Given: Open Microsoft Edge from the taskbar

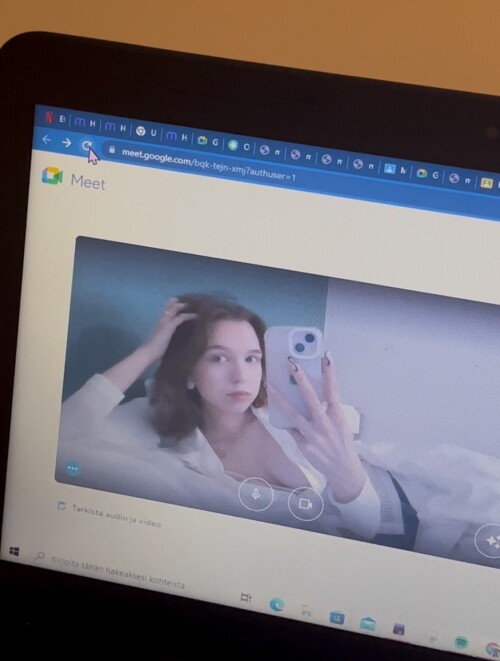Looking at the screenshot, I should [277, 605].
